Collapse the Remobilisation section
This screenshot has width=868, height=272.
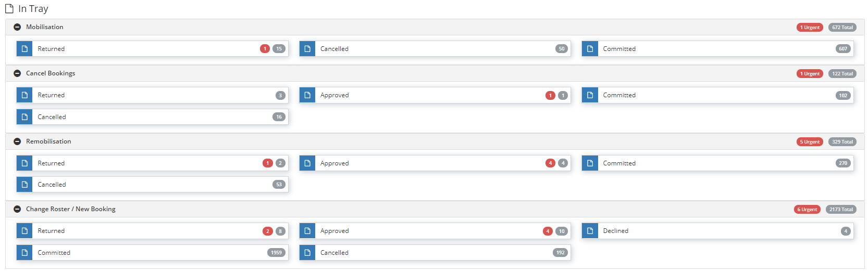point(17,141)
